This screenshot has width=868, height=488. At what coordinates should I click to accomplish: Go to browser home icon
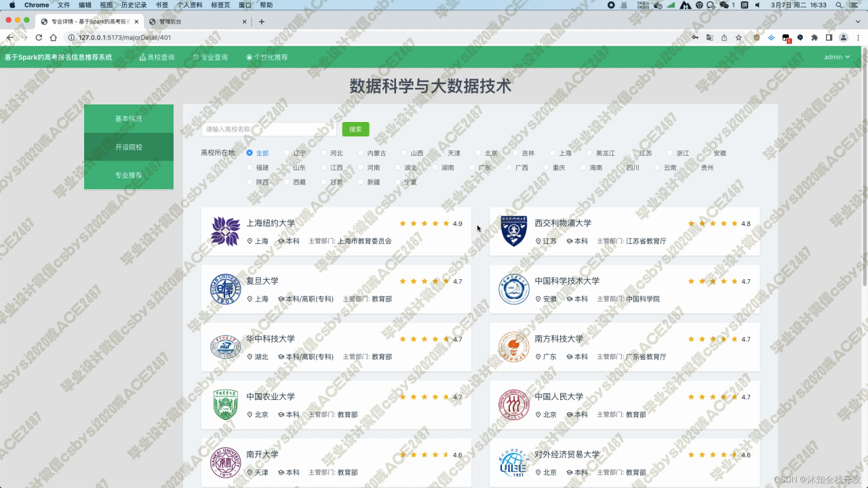click(53, 38)
